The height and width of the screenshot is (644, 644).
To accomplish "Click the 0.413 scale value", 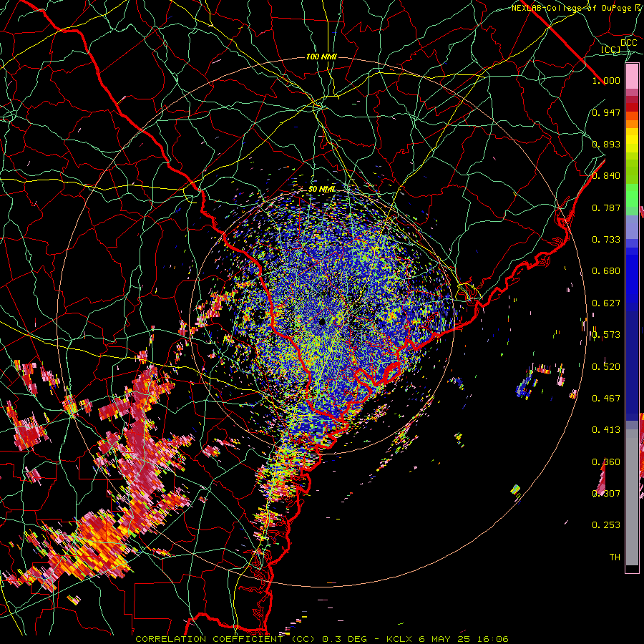I will pyautogui.click(x=606, y=430).
